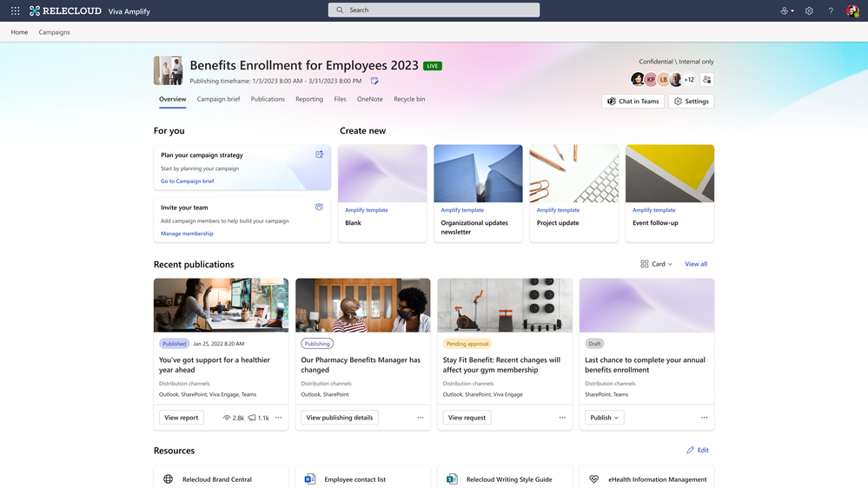Switch to the Files tab

(x=340, y=99)
